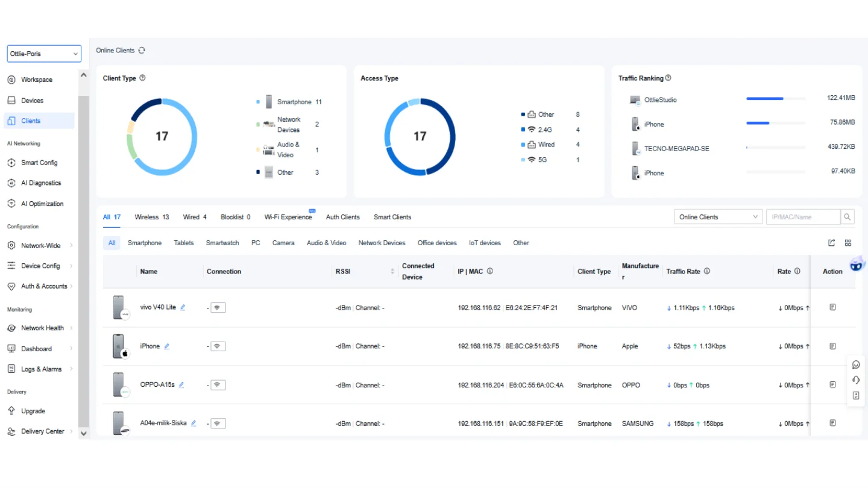This screenshot has width=868, height=488.
Task: Open the Client Type help icon
Action: pyautogui.click(x=142, y=78)
